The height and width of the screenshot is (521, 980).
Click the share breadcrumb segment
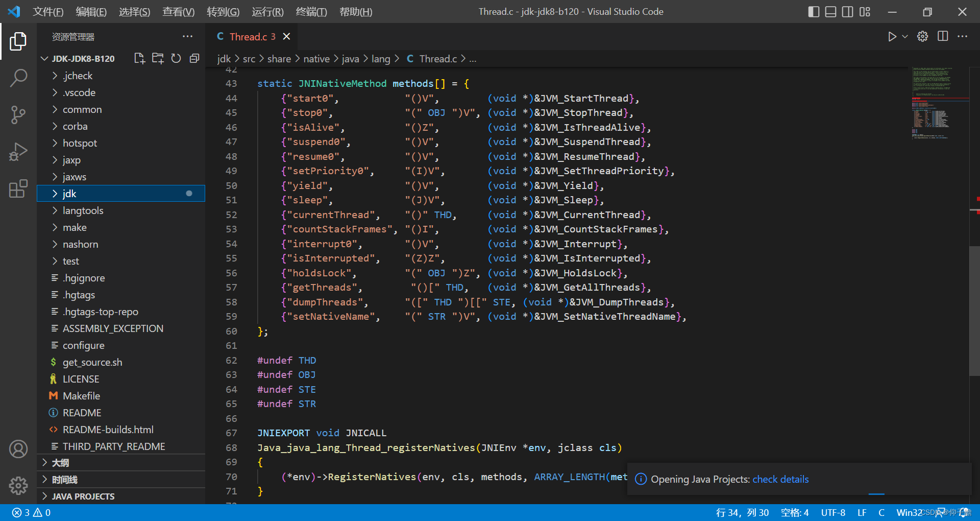(279, 59)
